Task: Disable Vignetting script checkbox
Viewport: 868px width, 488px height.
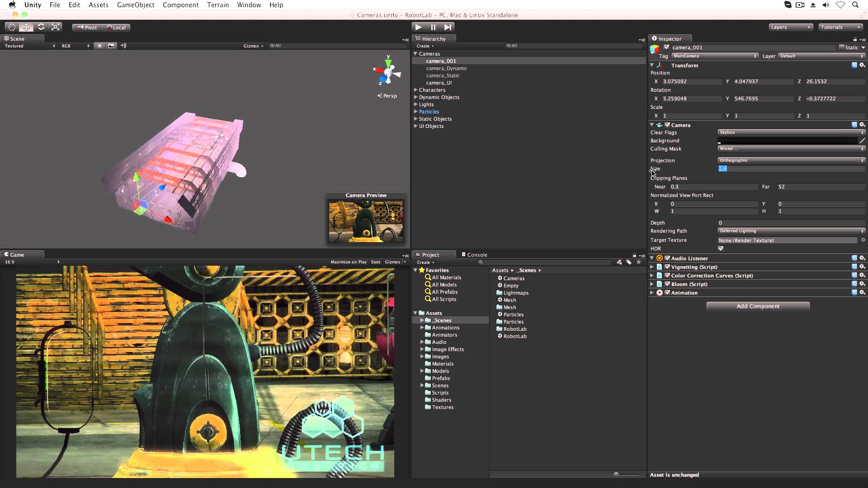Action: (667, 267)
